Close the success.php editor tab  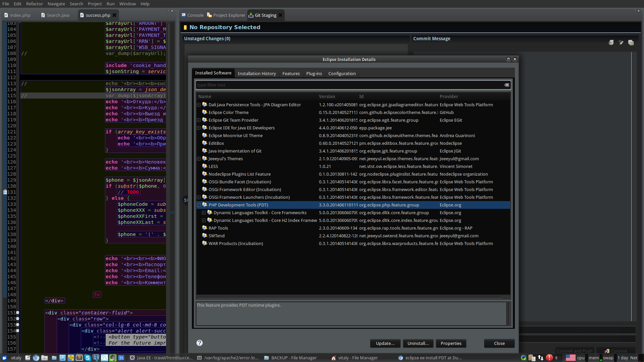tap(114, 15)
